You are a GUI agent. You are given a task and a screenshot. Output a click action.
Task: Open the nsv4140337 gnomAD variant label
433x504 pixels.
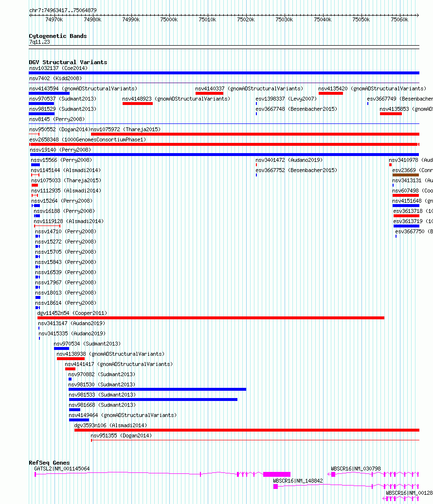click(249, 89)
